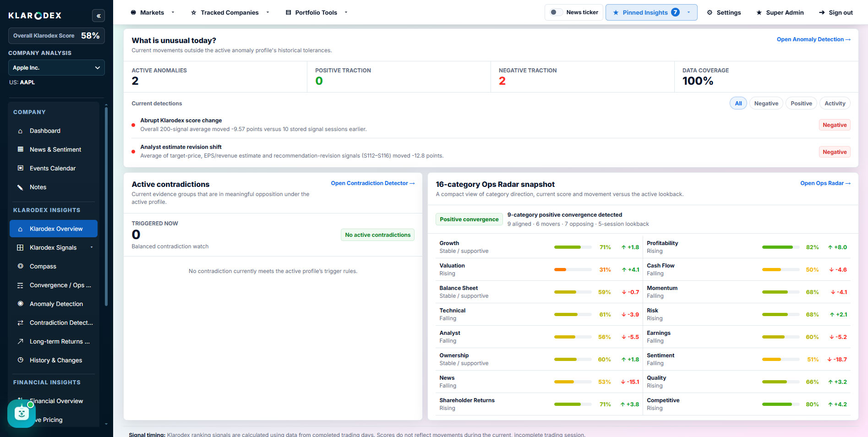Click the Events Calendar icon
The width and height of the screenshot is (868, 437).
[x=20, y=168]
